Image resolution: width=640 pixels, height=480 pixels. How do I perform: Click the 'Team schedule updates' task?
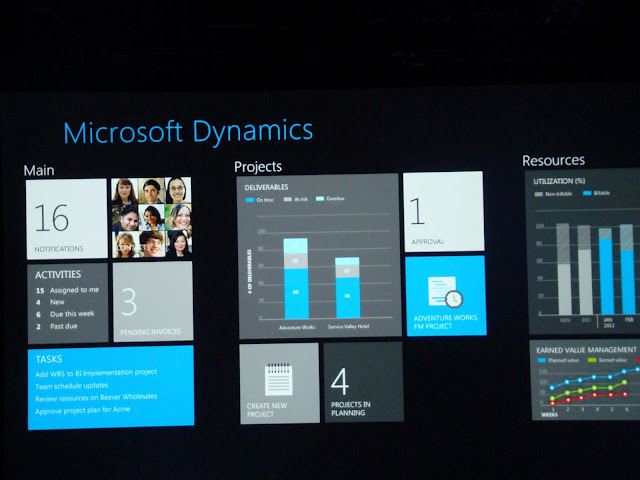71,386
